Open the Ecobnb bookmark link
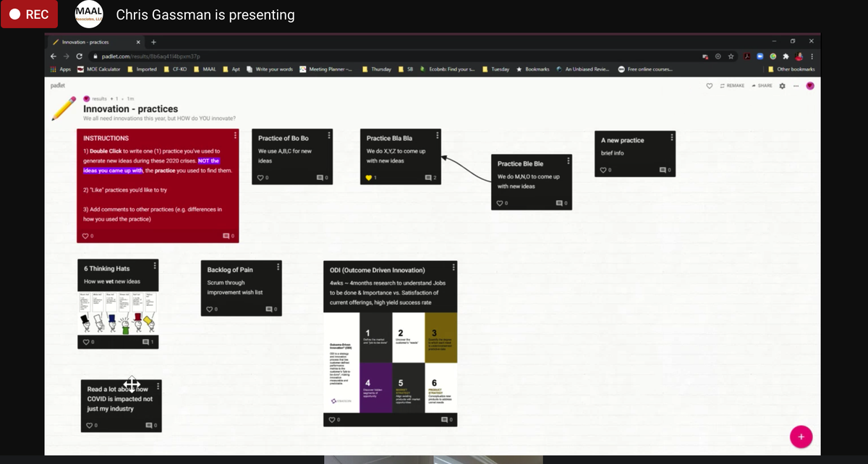 tap(447, 69)
